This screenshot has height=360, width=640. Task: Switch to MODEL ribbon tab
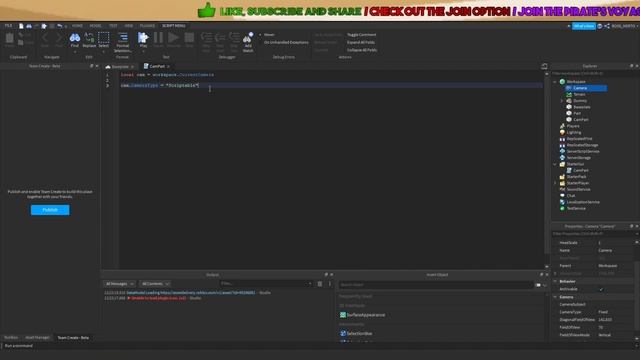click(x=96, y=26)
